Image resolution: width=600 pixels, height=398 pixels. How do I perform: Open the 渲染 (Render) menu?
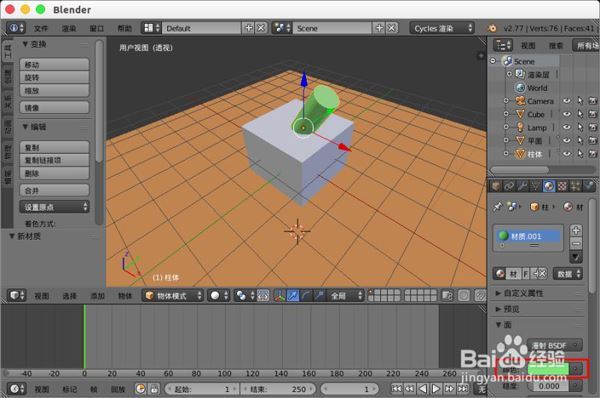coord(69,28)
